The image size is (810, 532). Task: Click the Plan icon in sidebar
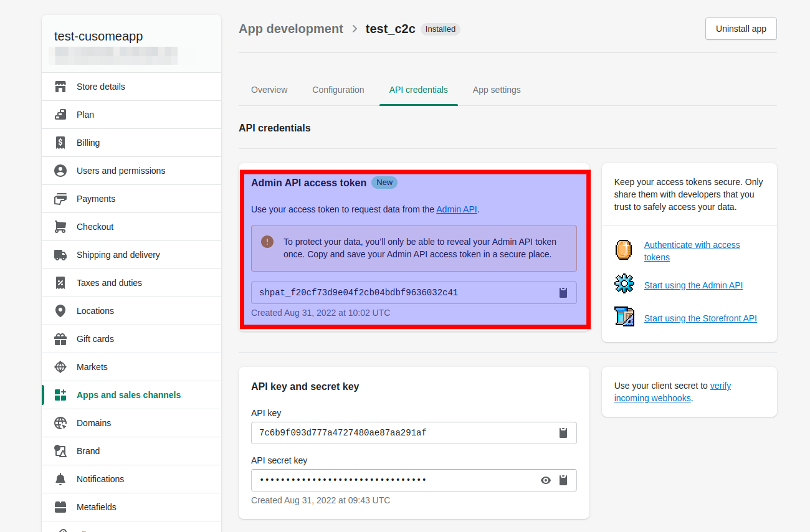coord(60,115)
